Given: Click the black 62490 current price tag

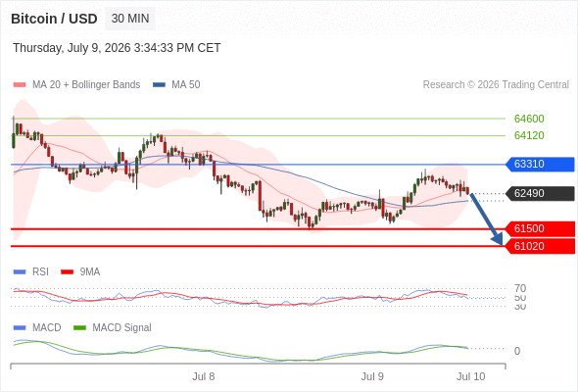Looking at the screenshot, I should 540,193.
